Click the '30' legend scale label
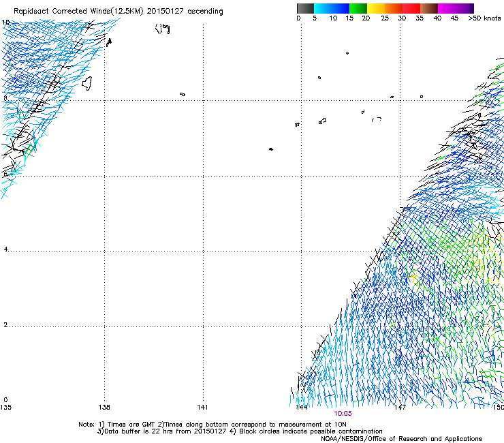 coord(402,18)
